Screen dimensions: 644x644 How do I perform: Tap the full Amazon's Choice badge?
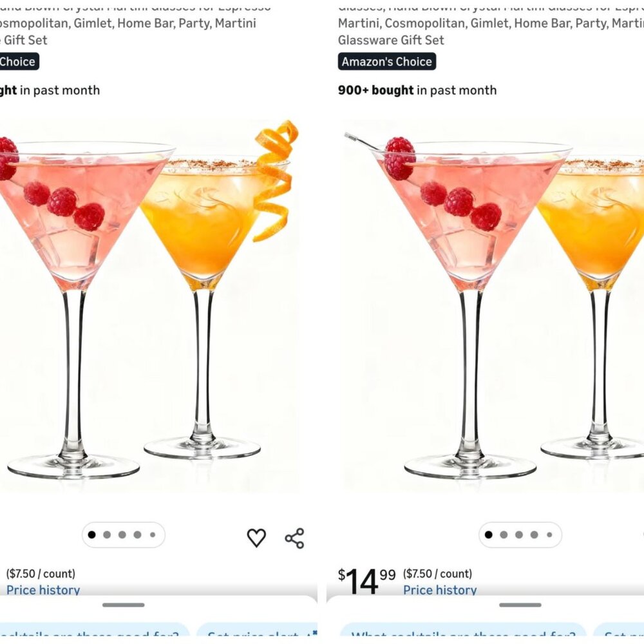click(x=387, y=62)
